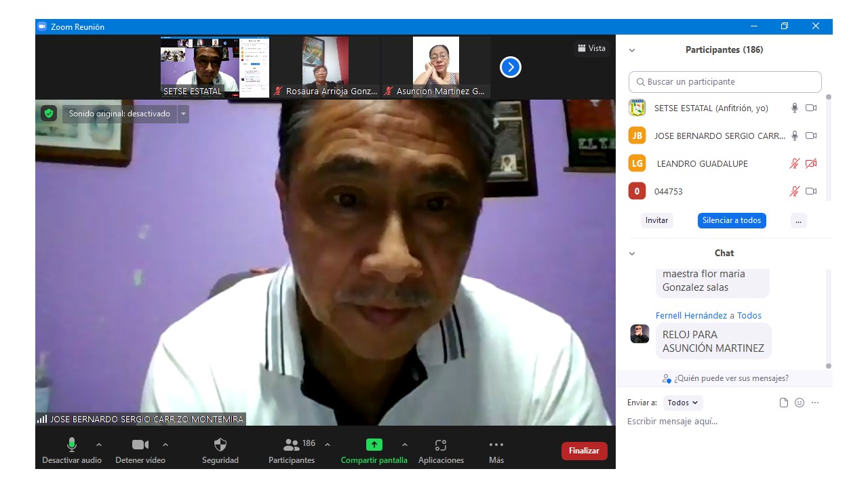The image size is (868, 488).
Task: Open ¿Quién puede ver sus mensajes? link
Action: (726, 378)
